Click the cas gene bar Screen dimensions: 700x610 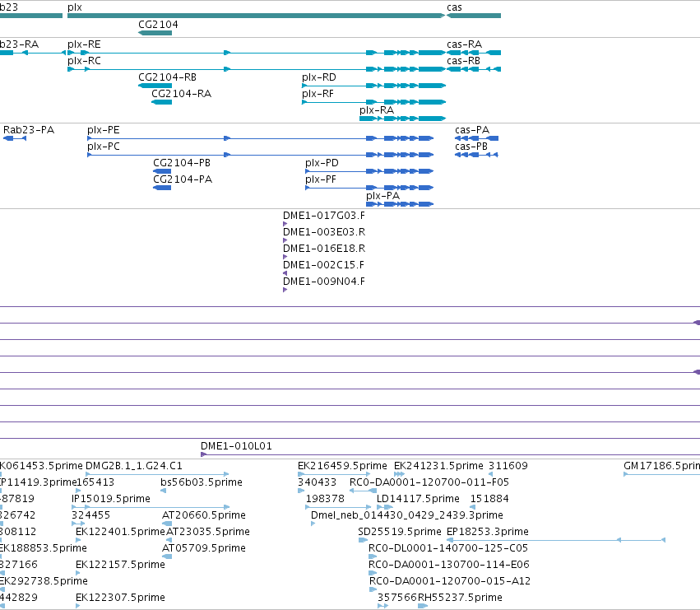pyautogui.click(x=474, y=16)
